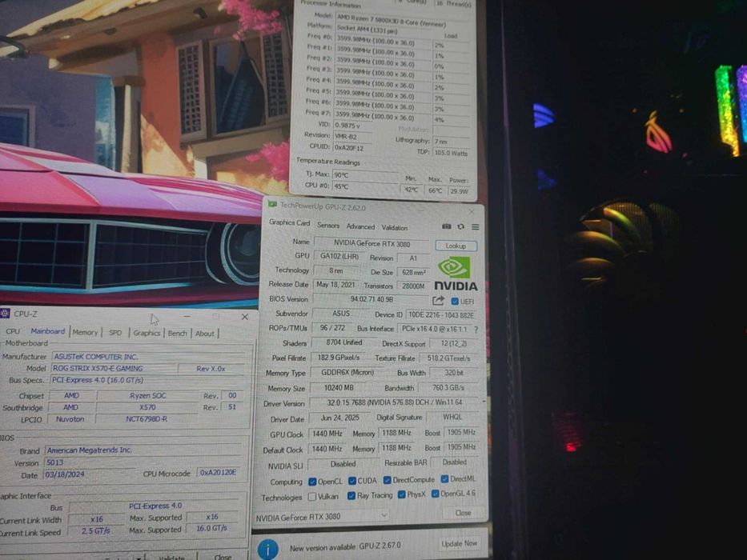Click the Subvendor value ASUS
This screenshot has width=747, height=560.
[x=341, y=314]
